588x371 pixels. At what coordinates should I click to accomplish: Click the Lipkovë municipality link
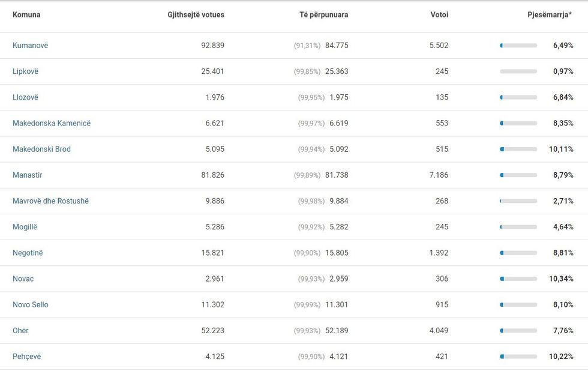25,71
